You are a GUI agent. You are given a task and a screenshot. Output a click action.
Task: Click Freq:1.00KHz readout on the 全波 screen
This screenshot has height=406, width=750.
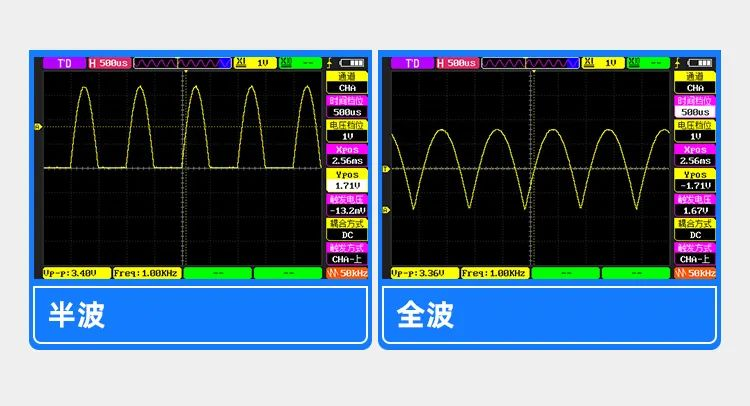click(495, 273)
